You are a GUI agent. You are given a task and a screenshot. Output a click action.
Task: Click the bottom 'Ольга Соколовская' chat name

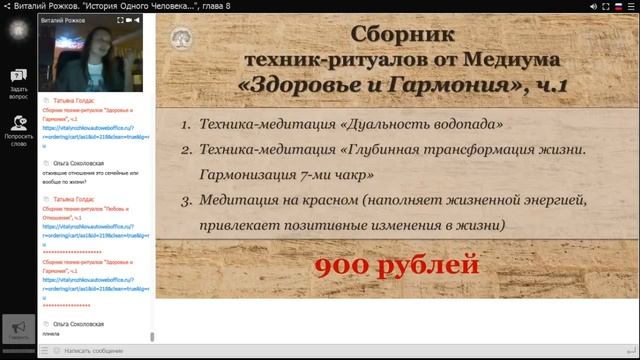(x=78, y=324)
